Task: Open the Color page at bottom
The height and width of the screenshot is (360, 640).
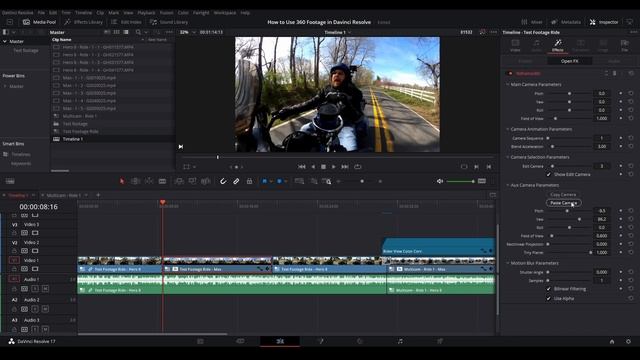Action: 360,341
